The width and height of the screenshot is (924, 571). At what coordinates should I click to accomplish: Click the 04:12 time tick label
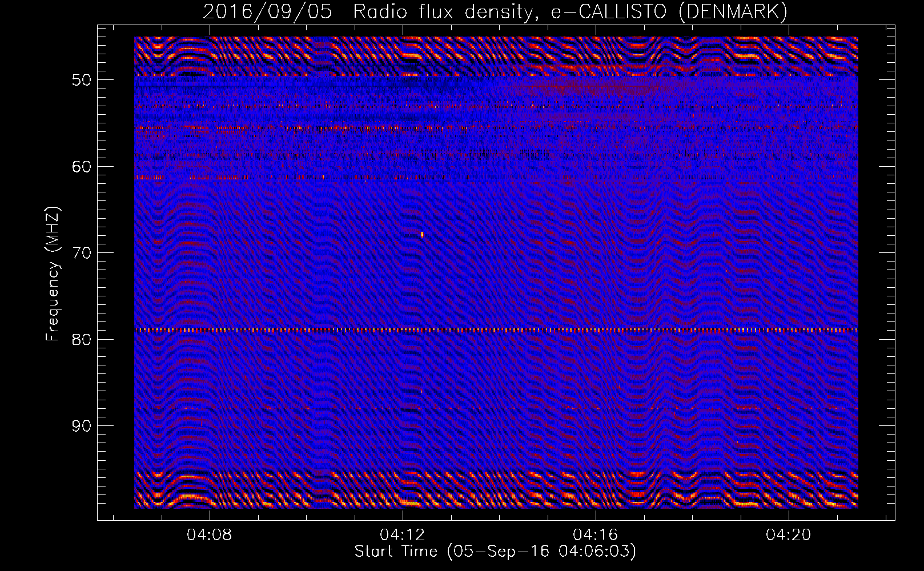403,535
